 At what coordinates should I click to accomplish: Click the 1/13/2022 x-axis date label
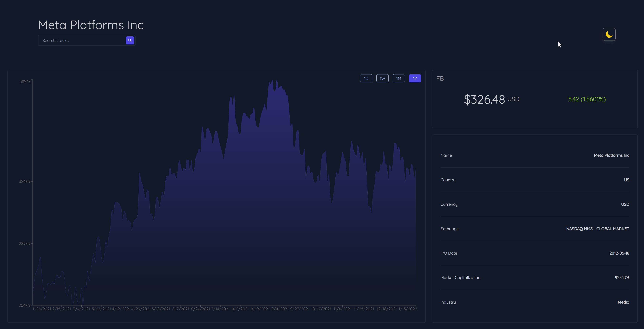pyautogui.click(x=408, y=309)
